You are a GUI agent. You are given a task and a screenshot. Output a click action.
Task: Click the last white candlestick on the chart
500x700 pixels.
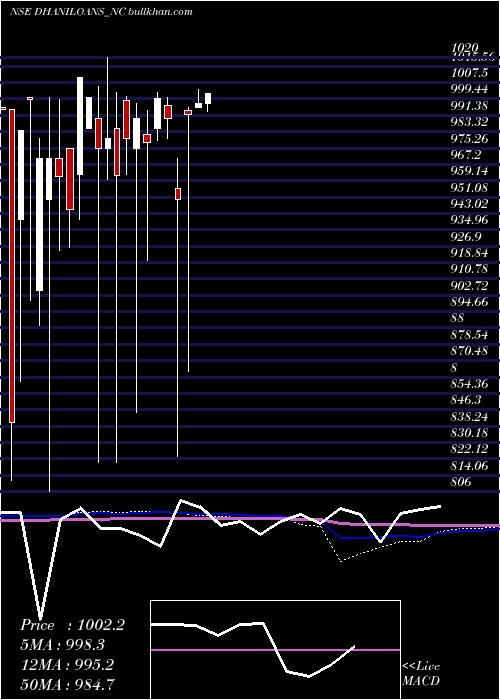point(208,99)
